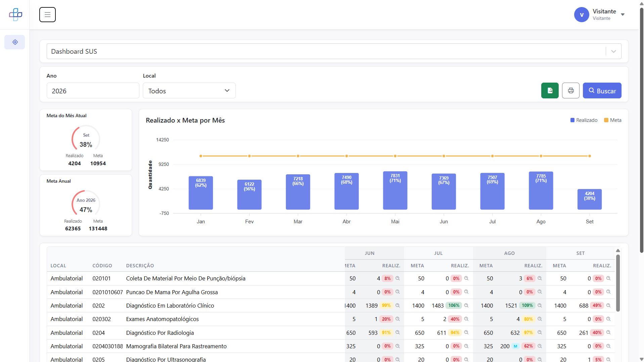644x362 pixels.
Task: Click the 106% badge in Laboratório Clínico JUL
Action: pos(454,306)
